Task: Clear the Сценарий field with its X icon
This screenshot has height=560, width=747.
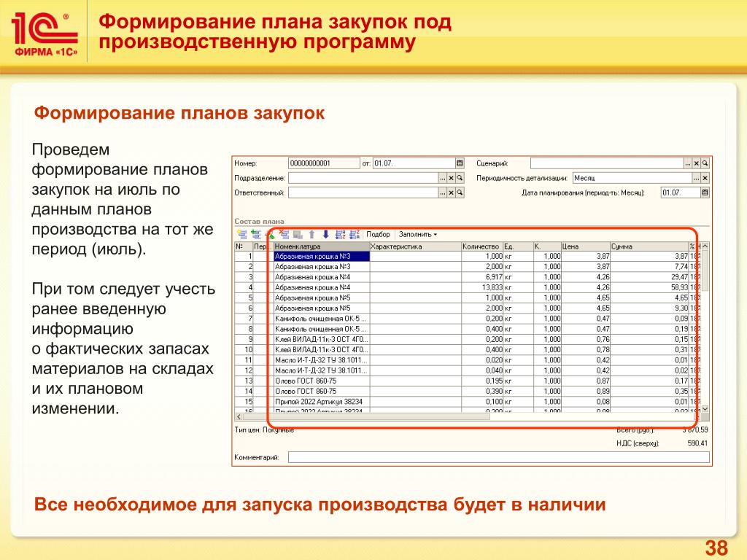Action: [x=697, y=163]
